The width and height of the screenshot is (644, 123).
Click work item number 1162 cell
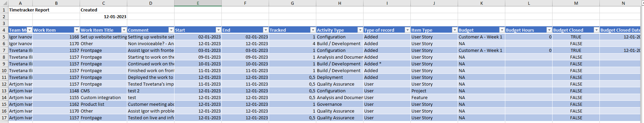coord(56,104)
